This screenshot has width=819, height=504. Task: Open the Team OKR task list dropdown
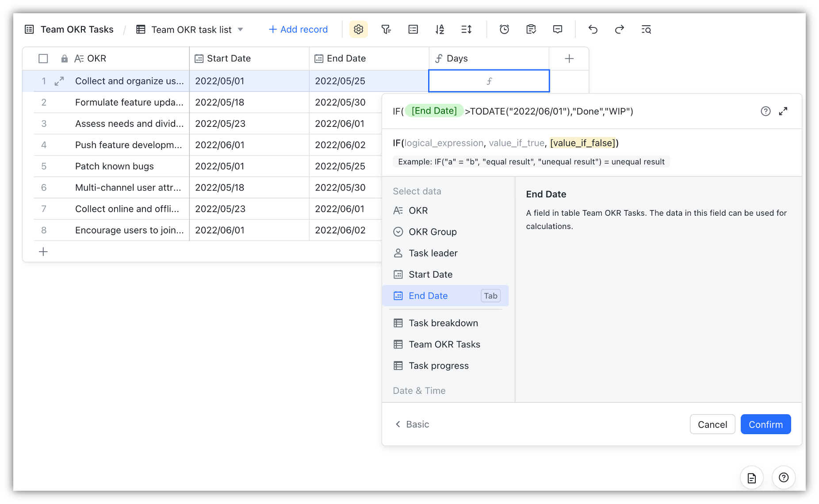240,30
